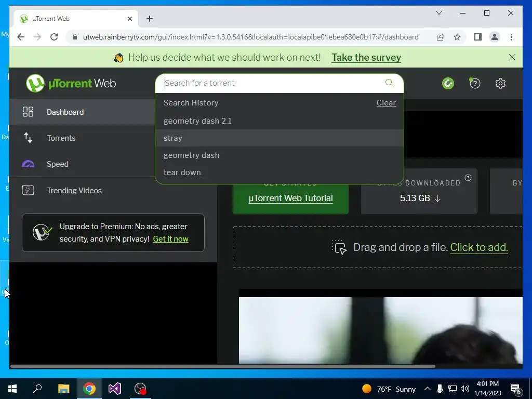Click the search magnifier icon in torrent search
Image resolution: width=532 pixels, height=399 pixels.
pos(389,83)
